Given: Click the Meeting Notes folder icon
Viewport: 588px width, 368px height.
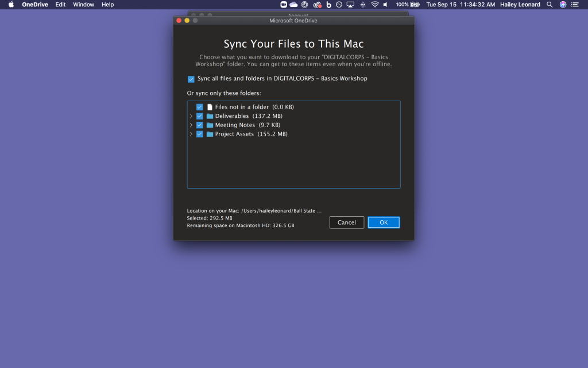Looking at the screenshot, I should tap(210, 125).
